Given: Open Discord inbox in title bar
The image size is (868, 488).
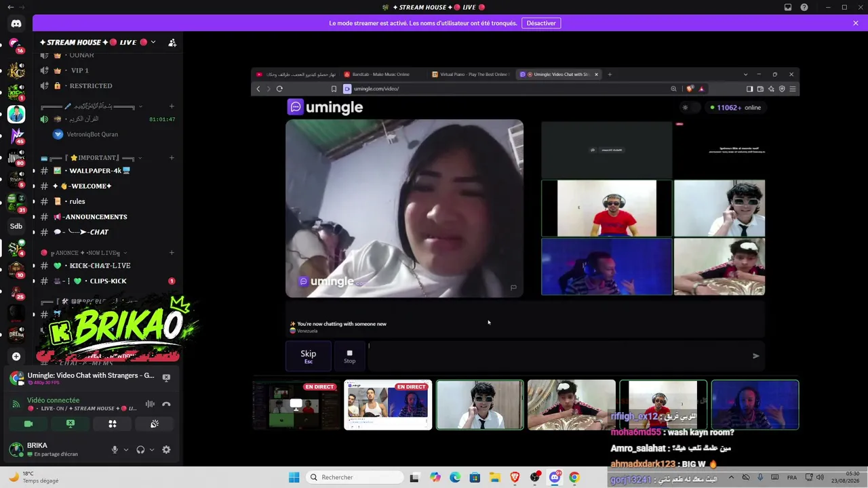Looking at the screenshot, I should pyautogui.click(x=788, y=7).
